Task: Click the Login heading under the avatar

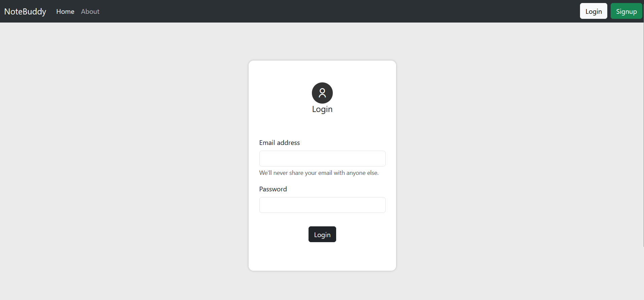Action: (322, 109)
